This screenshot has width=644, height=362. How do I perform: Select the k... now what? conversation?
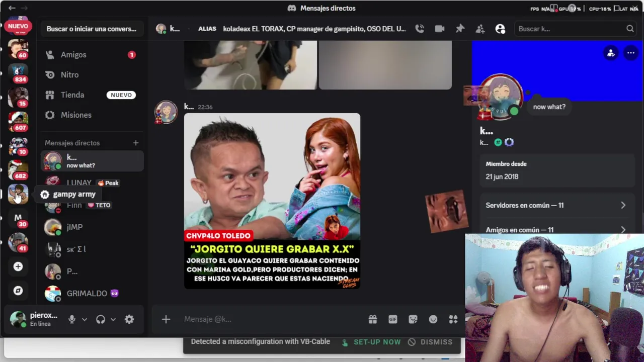(92, 161)
